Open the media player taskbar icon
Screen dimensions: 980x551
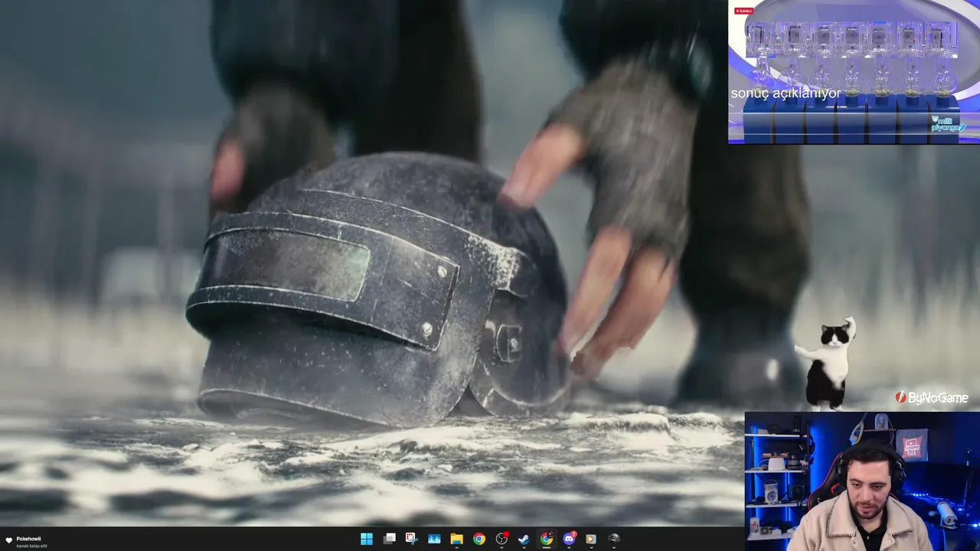tap(591, 539)
